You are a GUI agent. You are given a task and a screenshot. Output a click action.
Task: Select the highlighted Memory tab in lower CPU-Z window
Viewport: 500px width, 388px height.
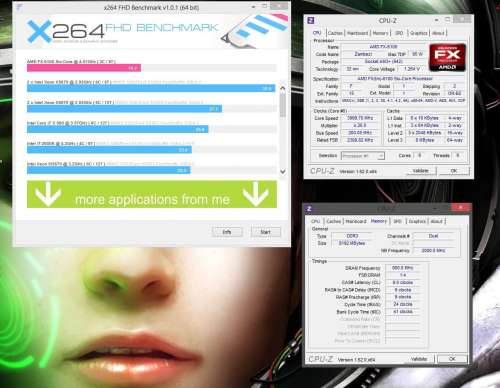click(x=379, y=221)
